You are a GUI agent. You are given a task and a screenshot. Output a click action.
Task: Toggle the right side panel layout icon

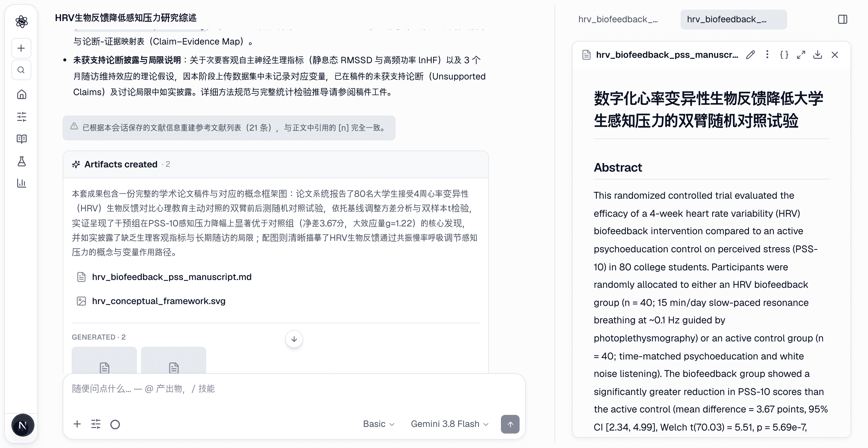pos(842,19)
